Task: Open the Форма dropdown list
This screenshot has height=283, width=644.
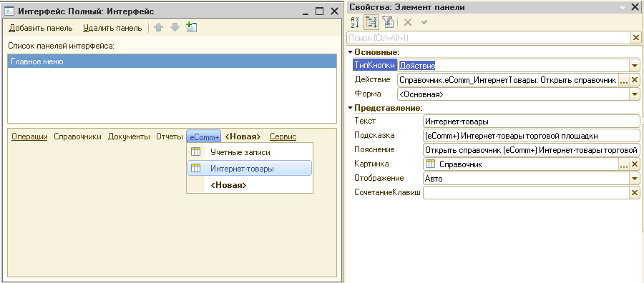Action: 635,94
